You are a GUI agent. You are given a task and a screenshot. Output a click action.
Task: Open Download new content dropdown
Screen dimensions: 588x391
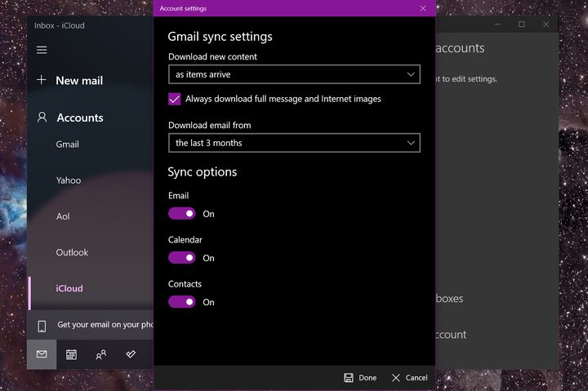point(294,74)
